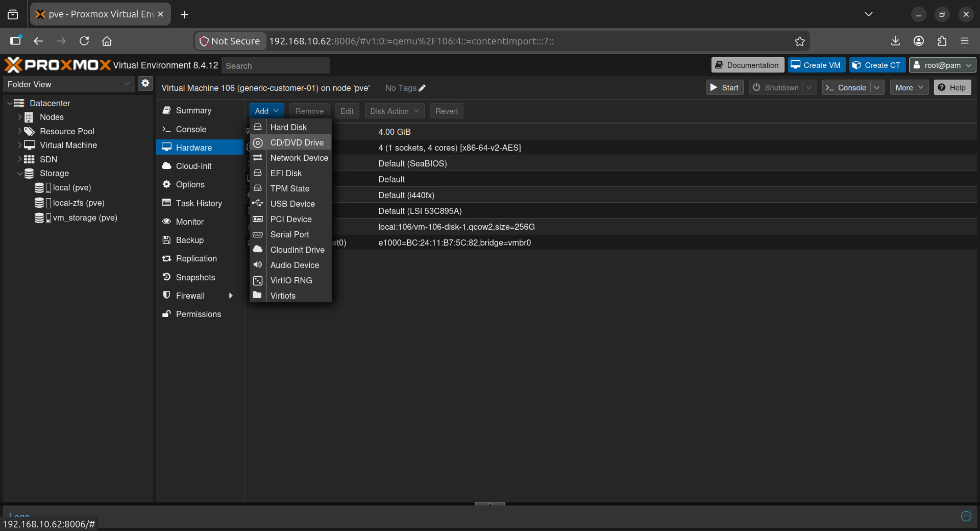Click tree settings gear icon

pos(145,83)
